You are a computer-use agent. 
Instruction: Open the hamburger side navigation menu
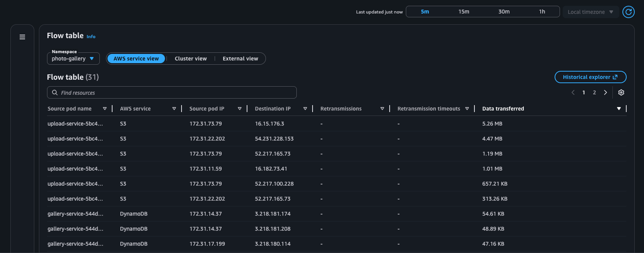click(22, 37)
